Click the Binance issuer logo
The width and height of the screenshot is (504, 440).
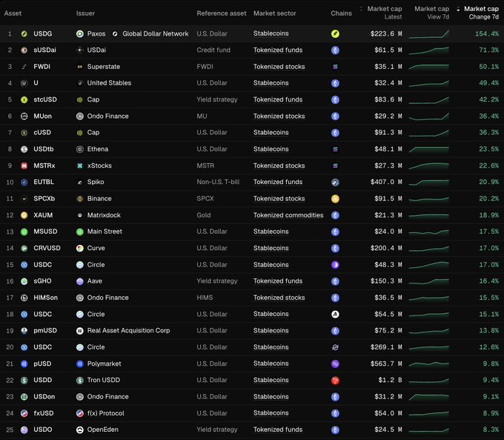(x=80, y=199)
